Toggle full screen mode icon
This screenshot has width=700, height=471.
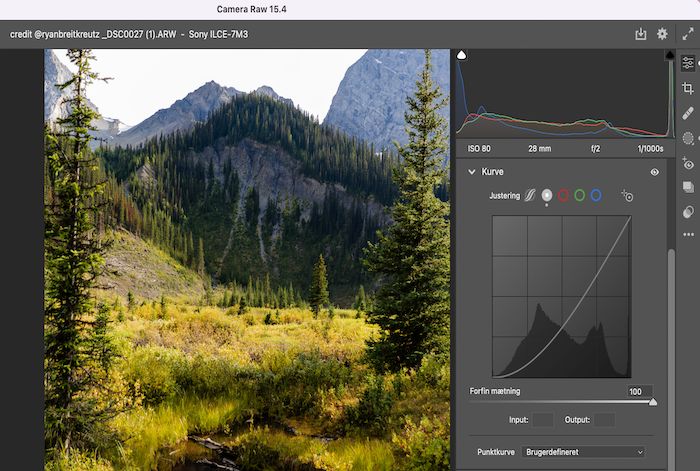click(x=688, y=34)
